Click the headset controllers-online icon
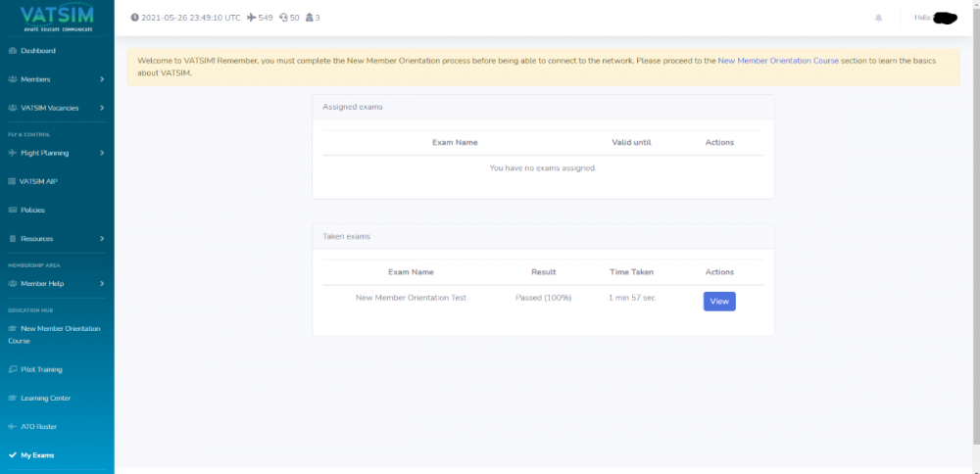 (x=283, y=18)
